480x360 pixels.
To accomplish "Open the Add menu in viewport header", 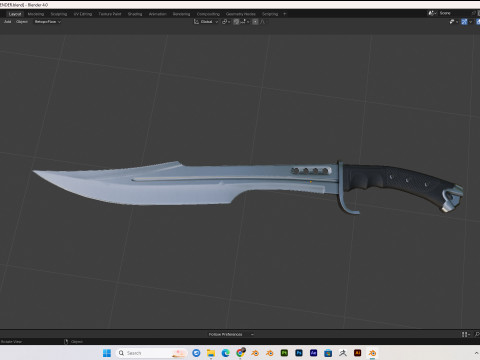I will (x=8, y=22).
